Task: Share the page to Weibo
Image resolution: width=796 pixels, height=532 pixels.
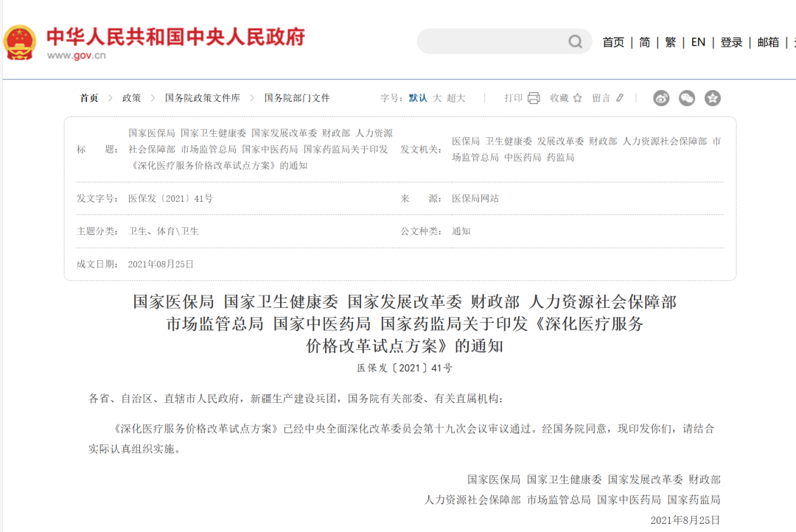Action: (x=661, y=98)
